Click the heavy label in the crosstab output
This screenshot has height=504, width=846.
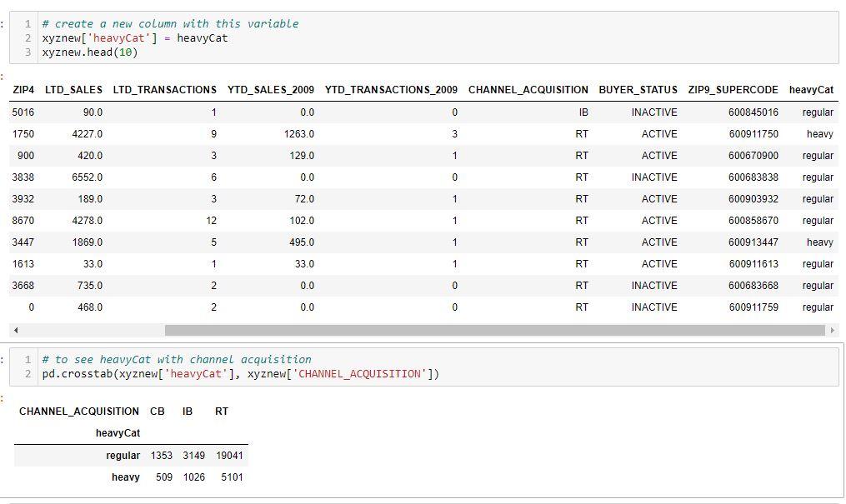click(124, 477)
